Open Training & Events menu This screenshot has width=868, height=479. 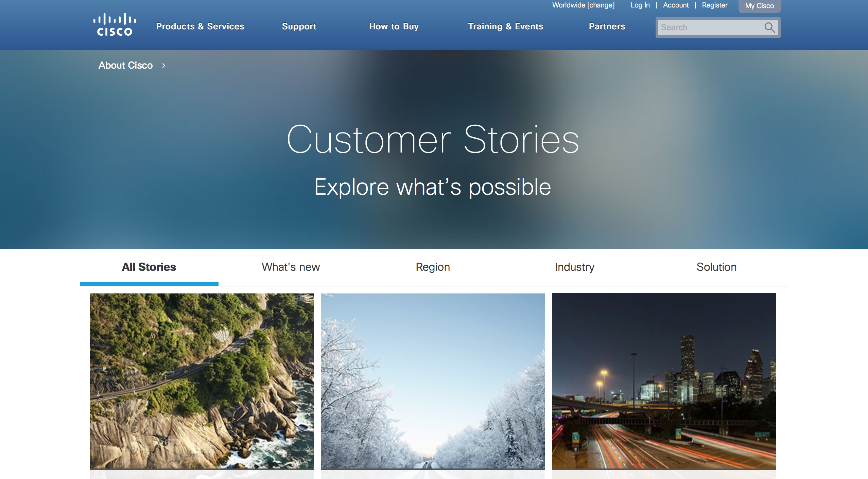[506, 26]
